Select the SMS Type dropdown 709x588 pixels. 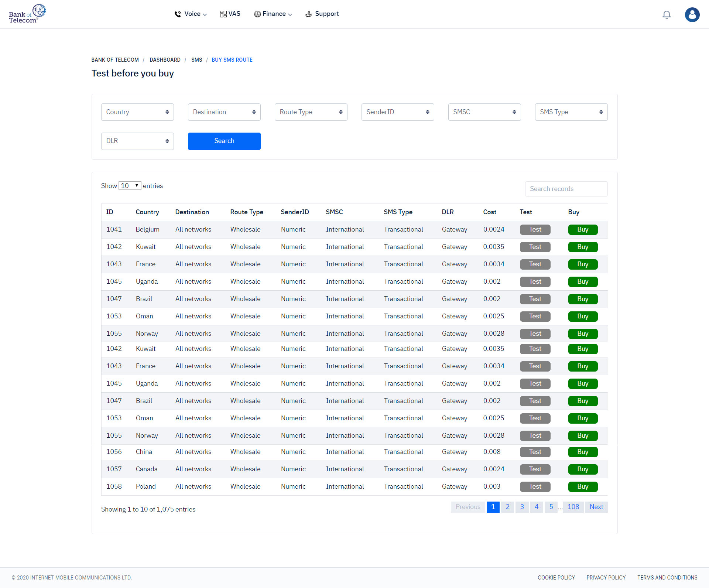[571, 112]
